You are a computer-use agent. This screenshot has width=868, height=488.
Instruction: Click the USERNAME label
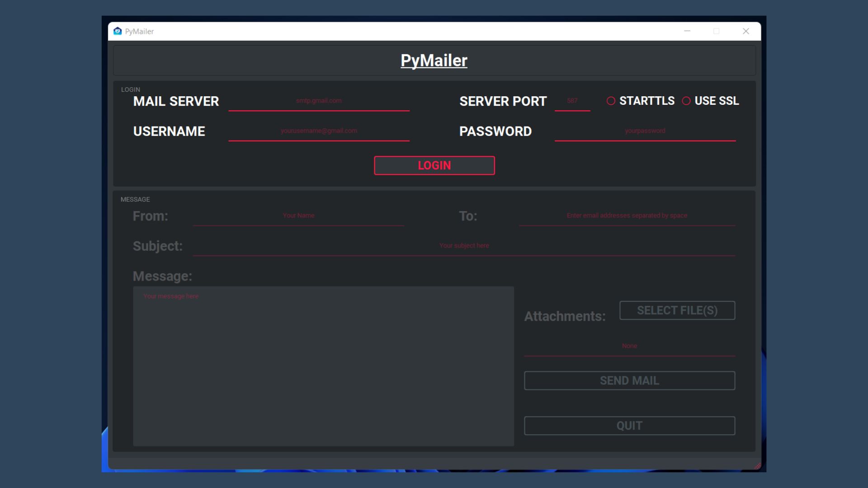pos(169,131)
